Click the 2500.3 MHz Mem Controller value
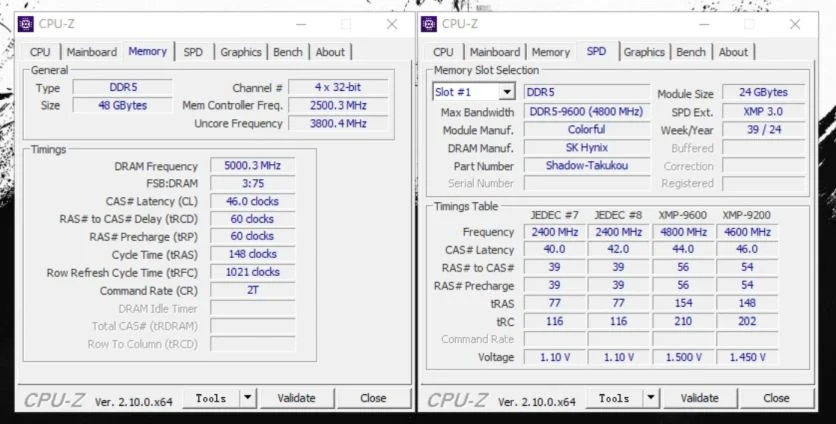836x424 pixels. click(338, 106)
